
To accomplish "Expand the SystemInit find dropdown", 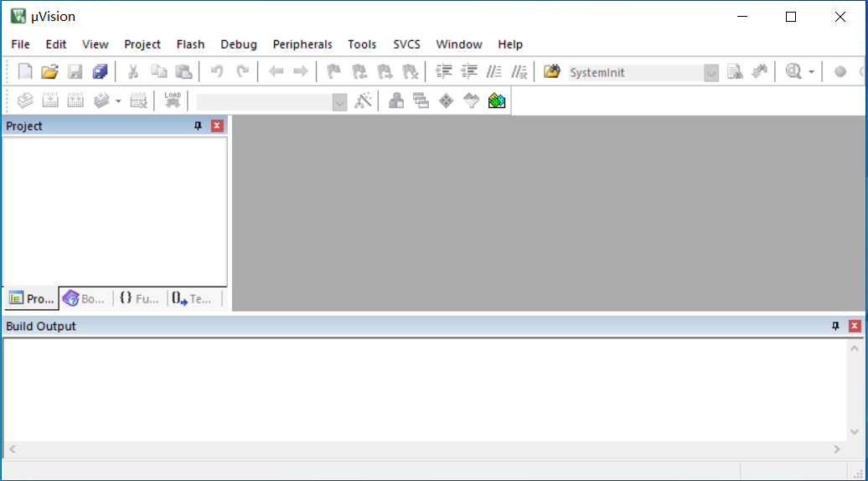I will tap(711, 73).
